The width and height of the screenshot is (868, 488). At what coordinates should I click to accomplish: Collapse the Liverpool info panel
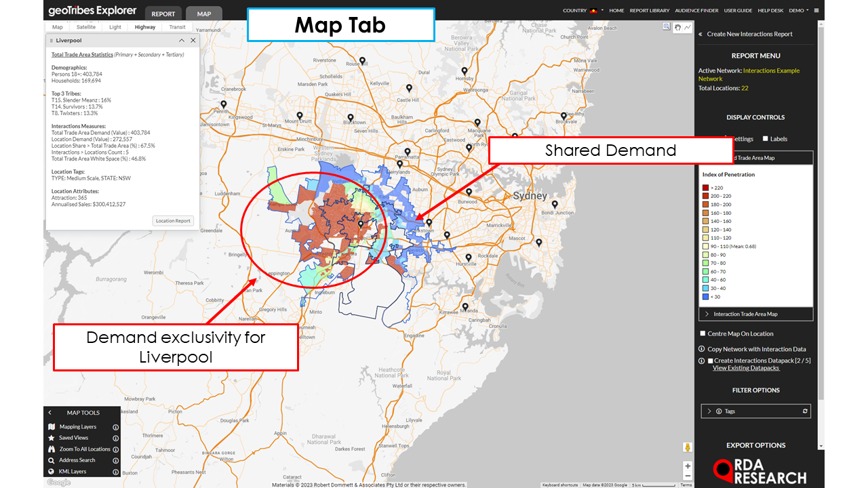click(182, 41)
